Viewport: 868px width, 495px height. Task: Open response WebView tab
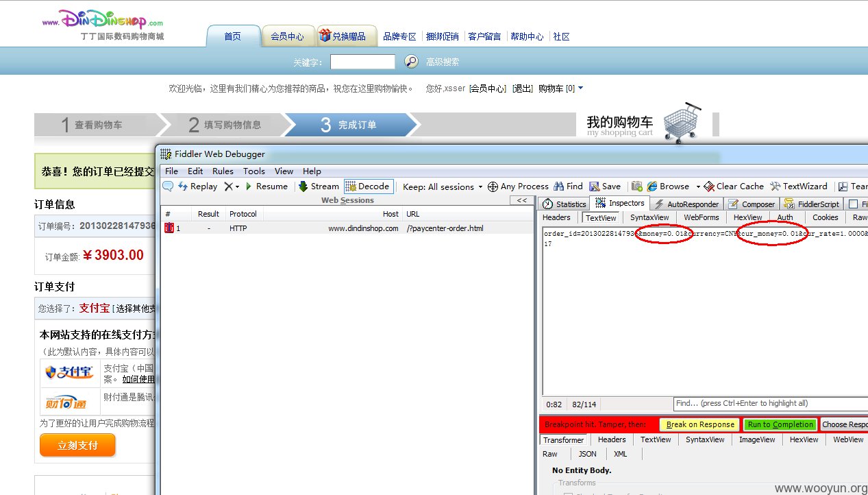click(848, 439)
